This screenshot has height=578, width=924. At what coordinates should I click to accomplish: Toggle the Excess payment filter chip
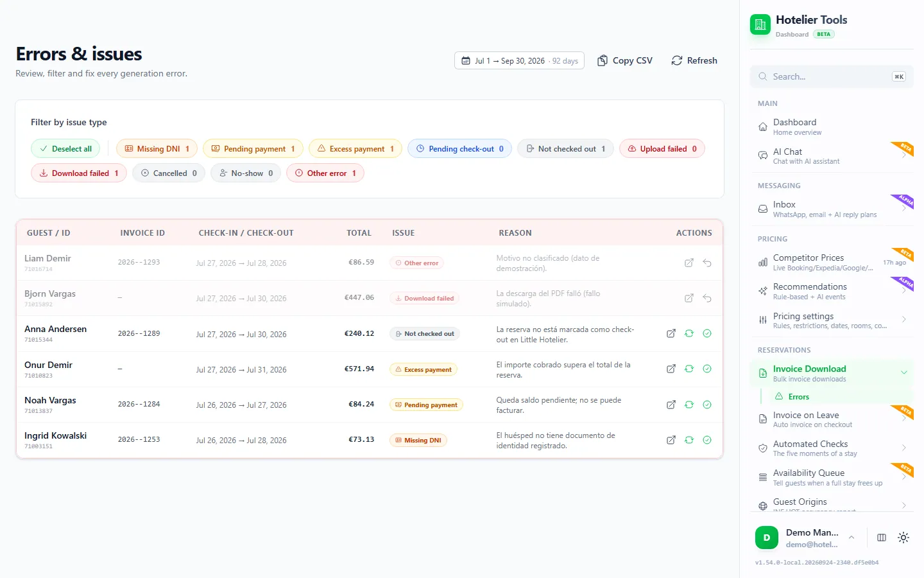(355, 148)
